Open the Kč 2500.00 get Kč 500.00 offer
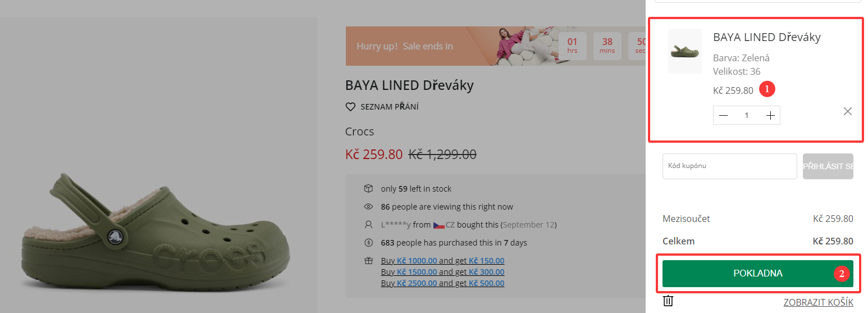This screenshot has height=313, width=868. [x=442, y=283]
